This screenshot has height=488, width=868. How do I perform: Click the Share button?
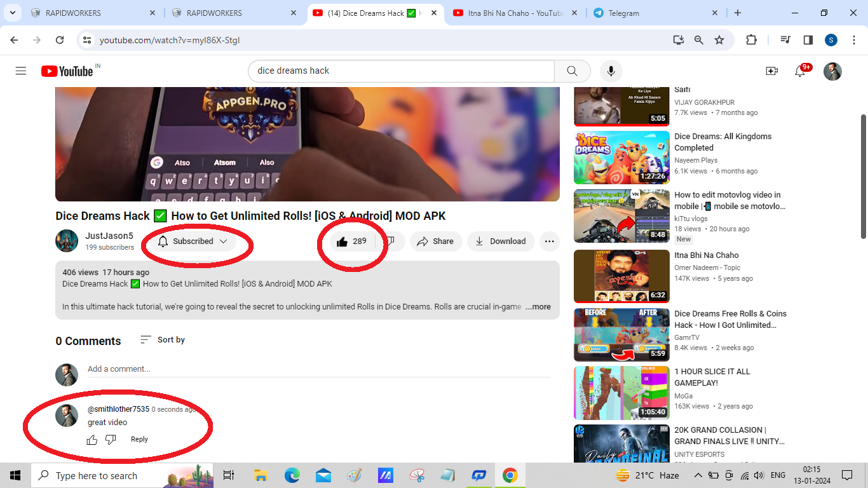(x=436, y=241)
